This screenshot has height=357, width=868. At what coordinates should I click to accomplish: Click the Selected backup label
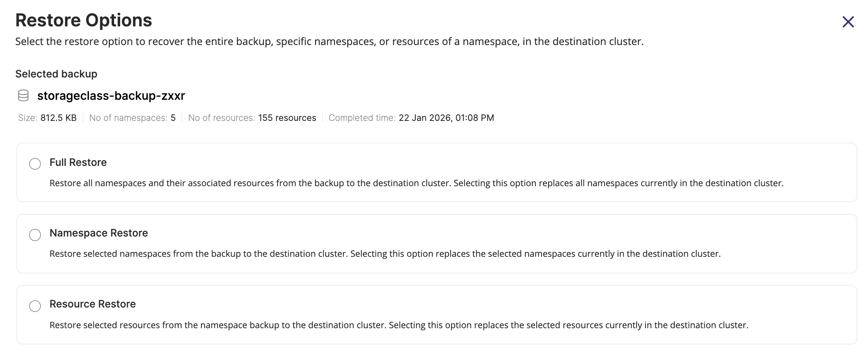tap(56, 74)
